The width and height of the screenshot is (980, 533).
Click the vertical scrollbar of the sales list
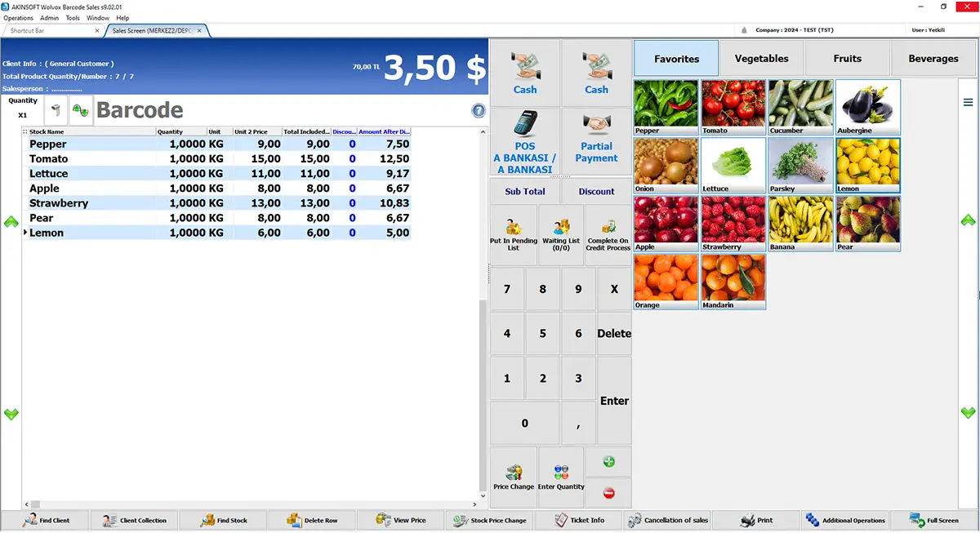(x=482, y=314)
